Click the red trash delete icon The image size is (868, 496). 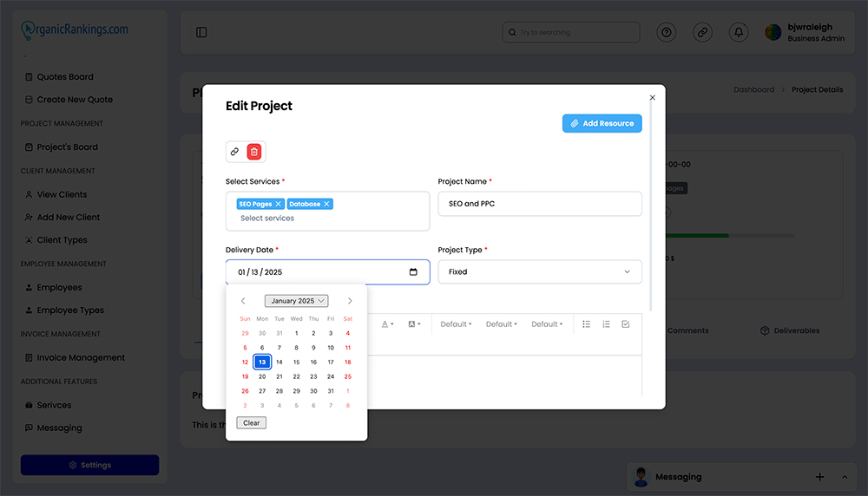point(254,152)
